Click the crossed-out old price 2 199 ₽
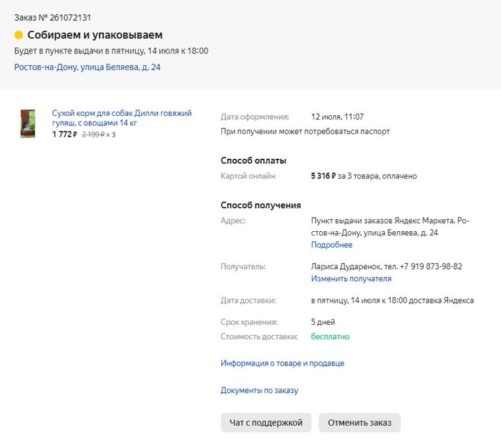The width and height of the screenshot is (501, 448). click(93, 135)
